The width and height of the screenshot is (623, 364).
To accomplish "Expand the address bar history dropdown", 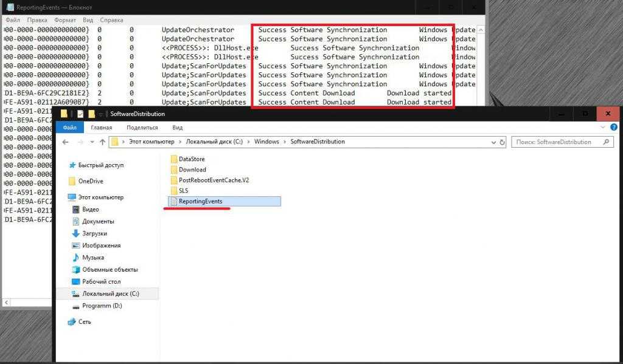I will click(493, 142).
